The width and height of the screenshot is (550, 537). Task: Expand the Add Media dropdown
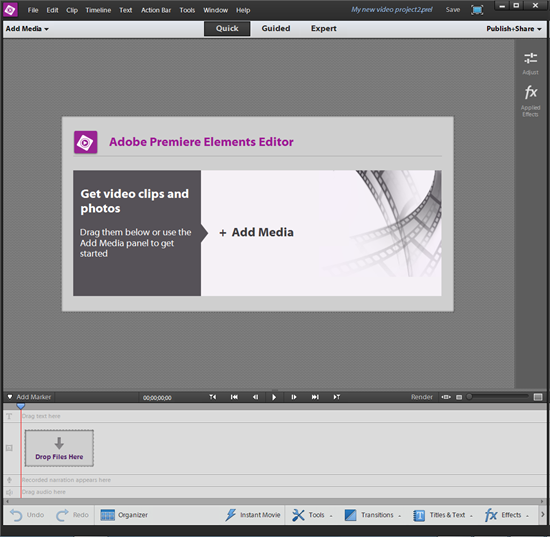(27, 29)
